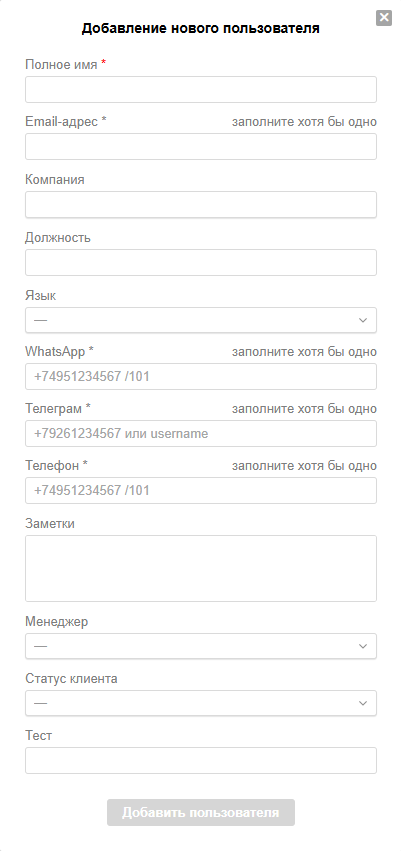
Task: Select the Телефон number input
Action: coord(201,491)
